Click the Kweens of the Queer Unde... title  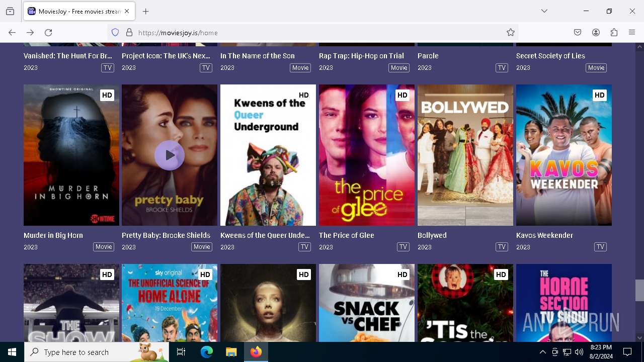tap(265, 235)
